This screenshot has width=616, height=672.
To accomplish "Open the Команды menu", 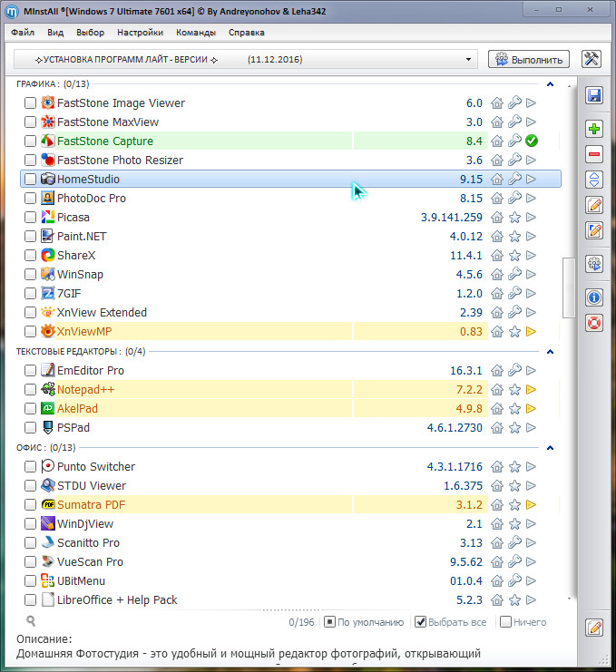I will [196, 33].
